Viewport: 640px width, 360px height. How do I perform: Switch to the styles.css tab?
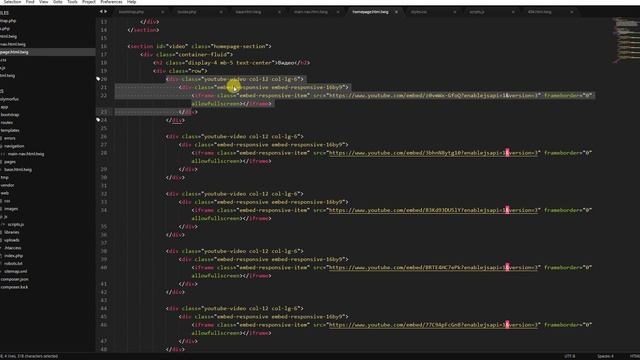(x=419, y=12)
